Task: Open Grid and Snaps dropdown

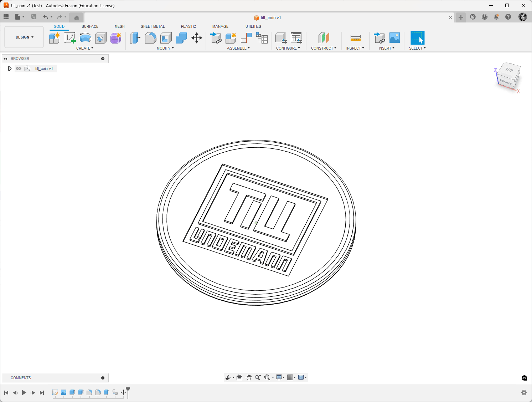Action: click(x=291, y=377)
